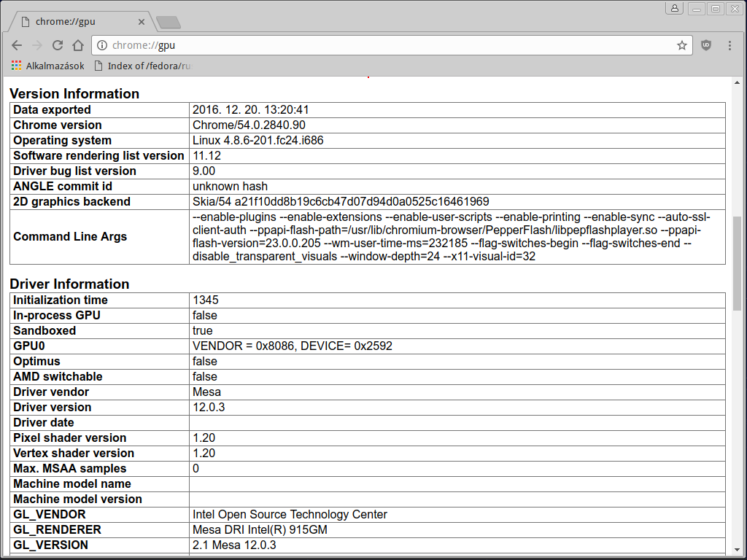Click the scrollbar up arrow
The height and width of the screenshot is (560, 747).
click(737, 82)
